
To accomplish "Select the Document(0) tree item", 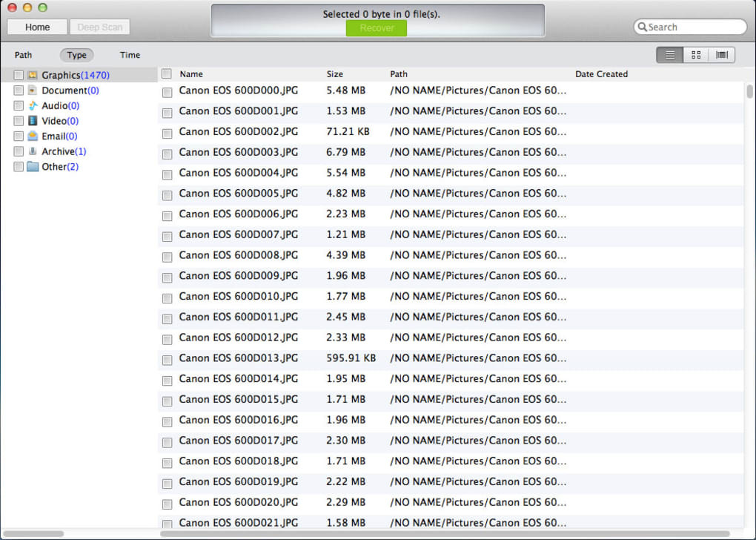I will click(x=70, y=90).
